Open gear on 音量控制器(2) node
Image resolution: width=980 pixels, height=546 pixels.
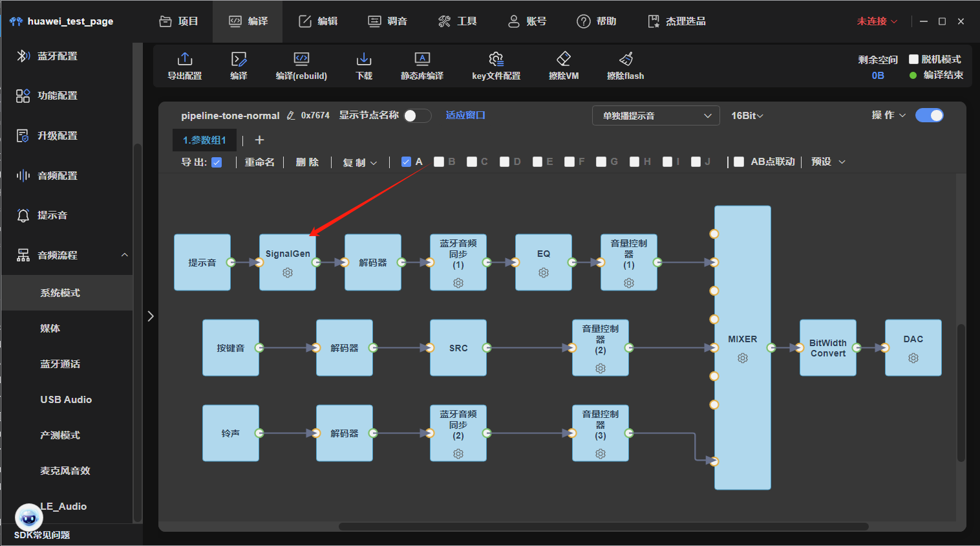[601, 368]
